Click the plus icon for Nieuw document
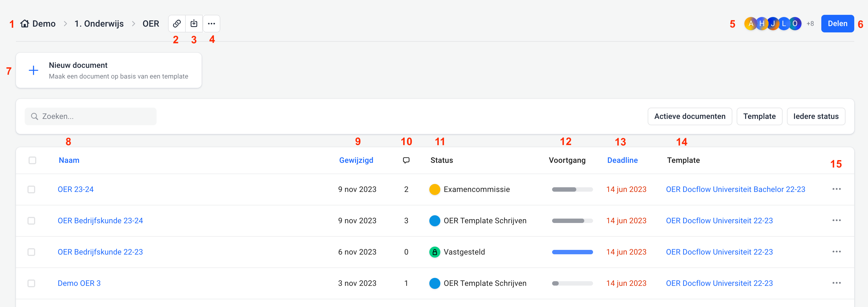The width and height of the screenshot is (868, 307). (x=33, y=70)
